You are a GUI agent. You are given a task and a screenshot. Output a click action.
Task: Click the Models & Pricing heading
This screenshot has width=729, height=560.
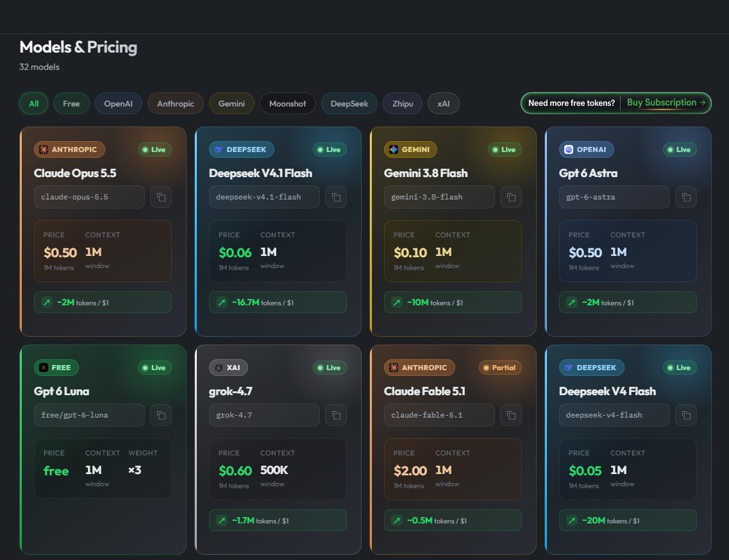[78, 47]
